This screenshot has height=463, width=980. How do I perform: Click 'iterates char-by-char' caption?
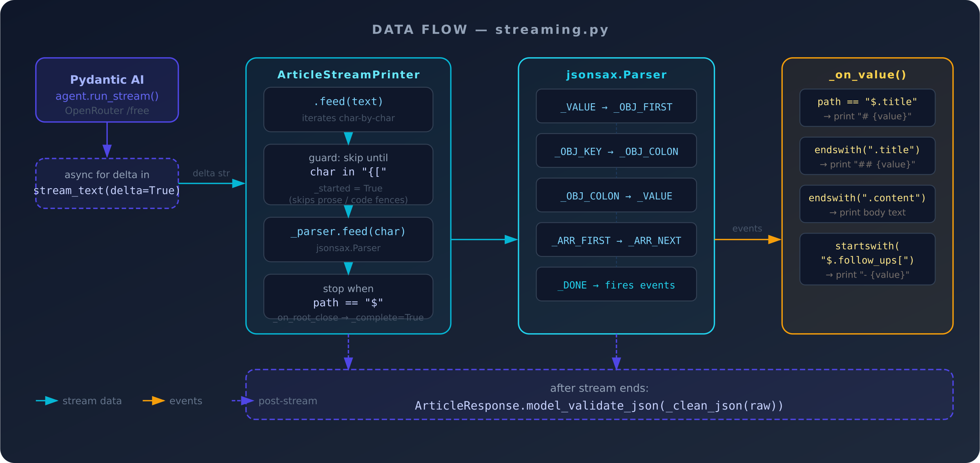(x=348, y=118)
